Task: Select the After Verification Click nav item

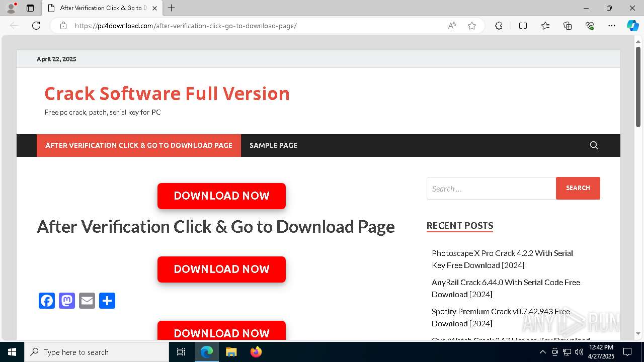Action: (x=139, y=145)
